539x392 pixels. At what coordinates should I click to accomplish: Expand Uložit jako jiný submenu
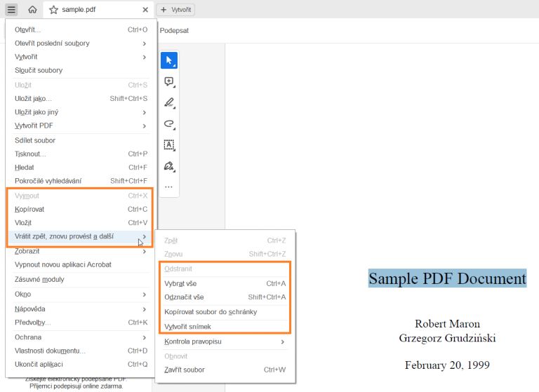click(81, 112)
